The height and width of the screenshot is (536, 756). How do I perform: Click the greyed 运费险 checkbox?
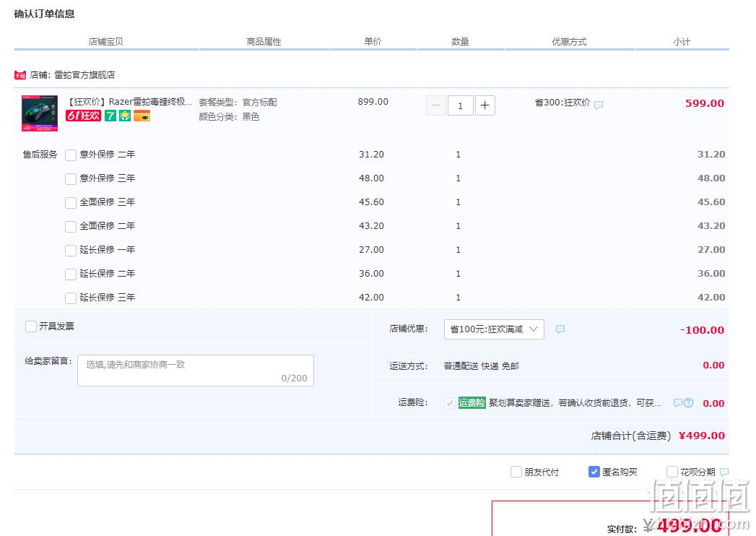pyautogui.click(x=449, y=403)
